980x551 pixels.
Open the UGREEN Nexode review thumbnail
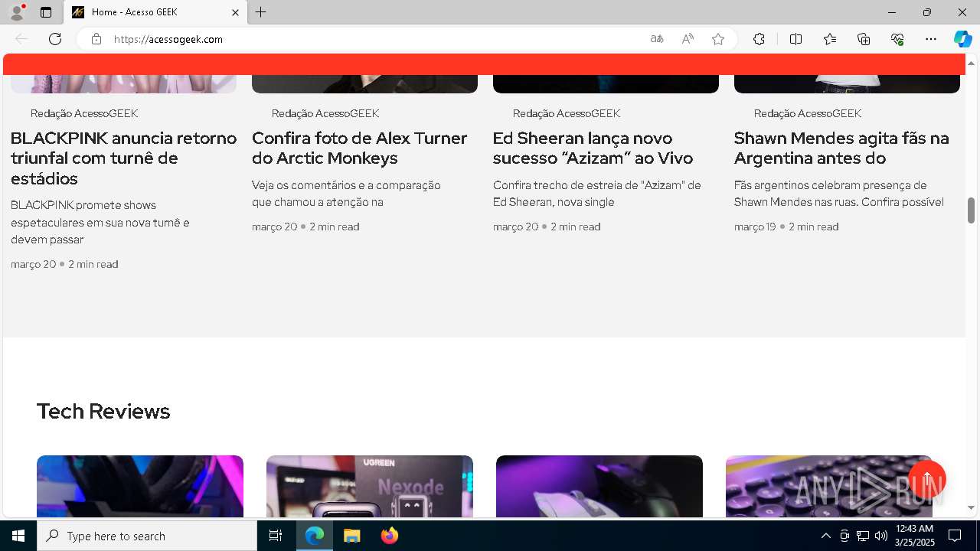pyautogui.click(x=370, y=486)
